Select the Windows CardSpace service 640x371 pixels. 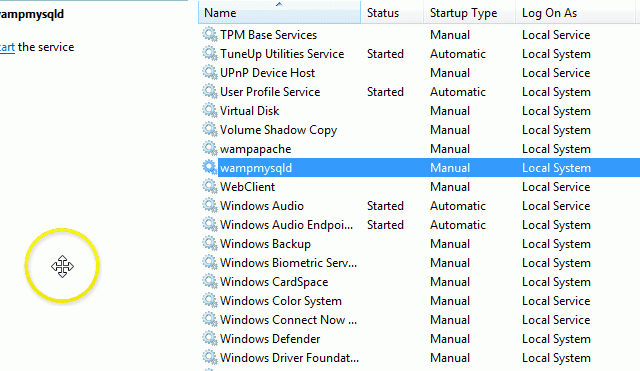click(x=274, y=282)
